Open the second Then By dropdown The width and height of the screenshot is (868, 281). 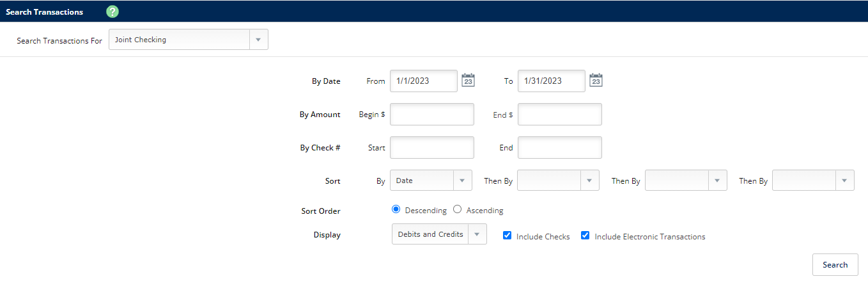(x=686, y=181)
